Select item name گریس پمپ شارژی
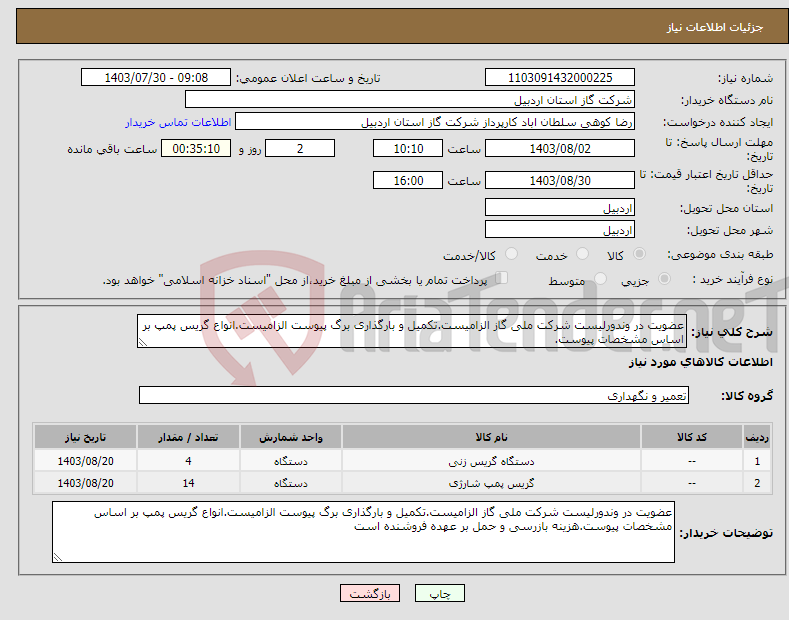Viewport: 789px width, 620px height. click(x=491, y=483)
